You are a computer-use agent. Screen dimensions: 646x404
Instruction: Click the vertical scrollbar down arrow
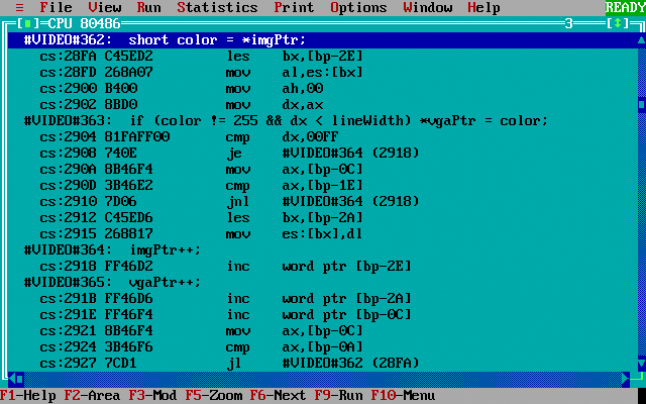point(641,363)
